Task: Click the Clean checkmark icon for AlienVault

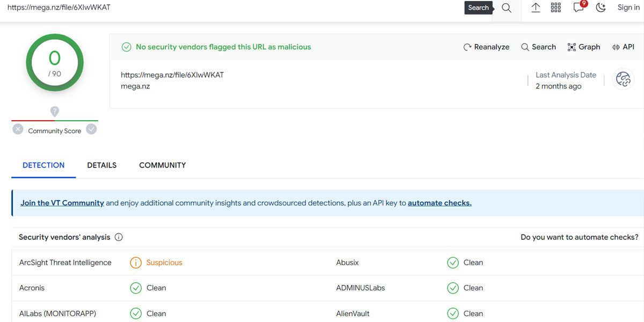Action: 453,313
